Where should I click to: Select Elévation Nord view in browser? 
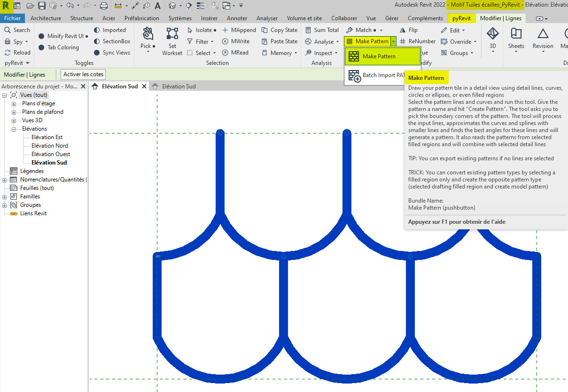click(x=50, y=145)
